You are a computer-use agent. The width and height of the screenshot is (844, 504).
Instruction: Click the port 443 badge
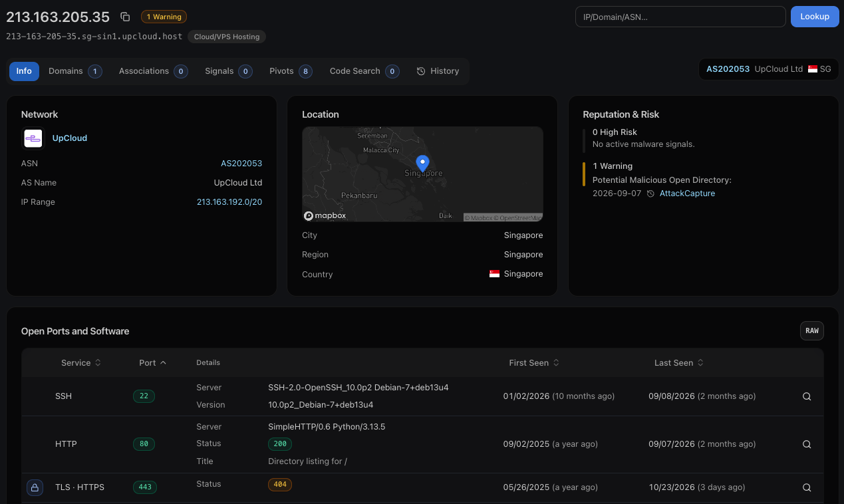click(145, 487)
